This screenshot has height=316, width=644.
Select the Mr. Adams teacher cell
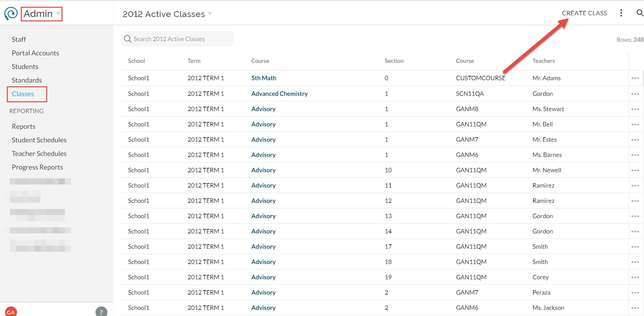(x=546, y=78)
